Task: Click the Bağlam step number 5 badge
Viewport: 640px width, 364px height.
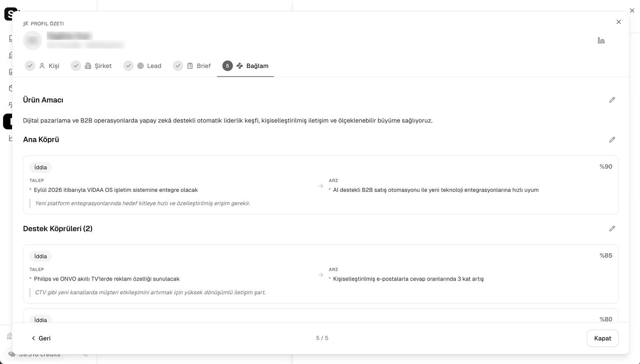Action: pyautogui.click(x=227, y=66)
